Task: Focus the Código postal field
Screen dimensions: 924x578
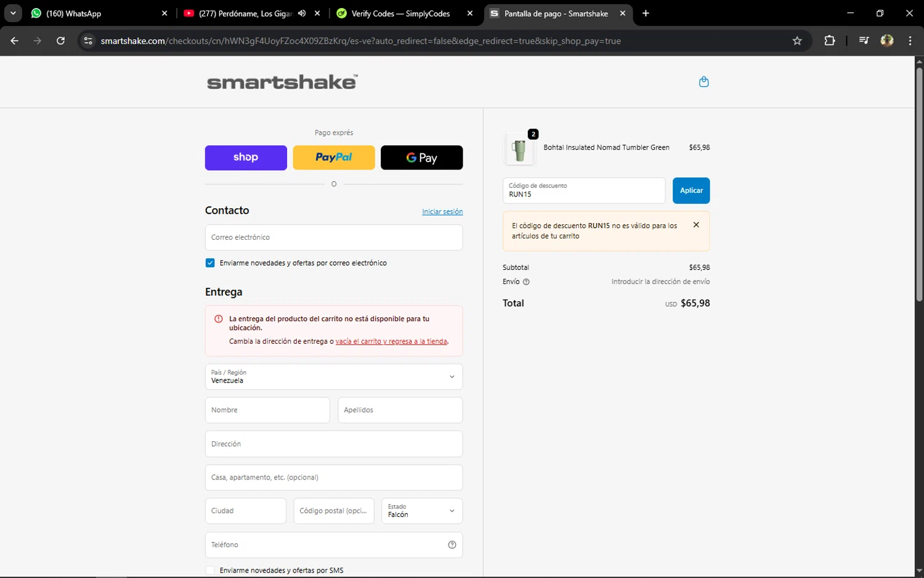Action: click(334, 511)
